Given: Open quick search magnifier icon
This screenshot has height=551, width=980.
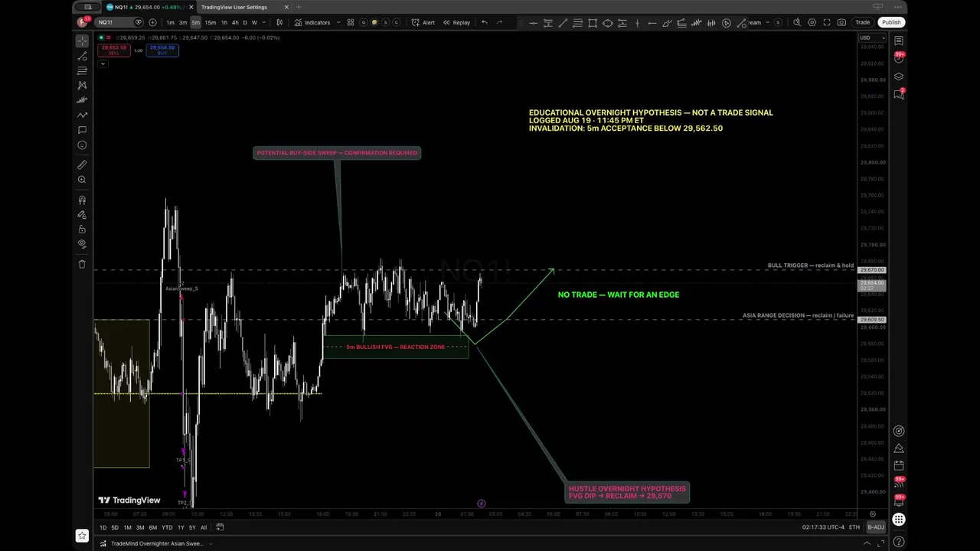Looking at the screenshot, I should (x=797, y=22).
